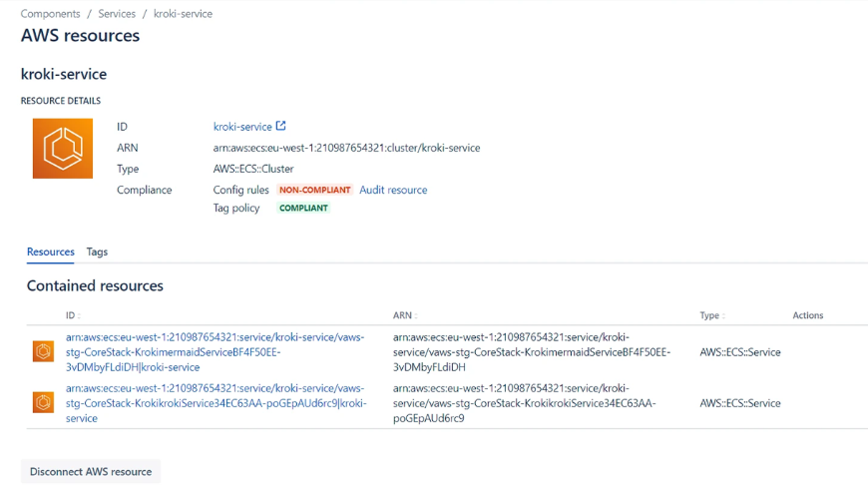Screen dimensions: 868x493
Task: Click the Config rules label
Action: click(x=240, y=190)
